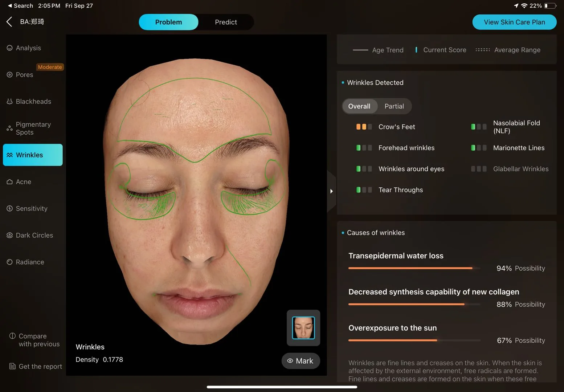Open the Radiance section icon

(x=10, y=262)
